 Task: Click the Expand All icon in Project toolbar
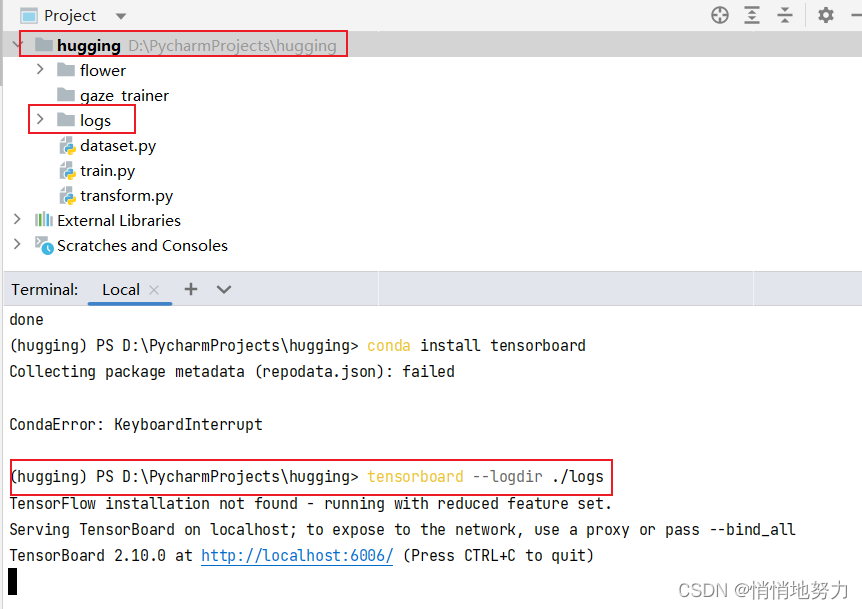752,15
